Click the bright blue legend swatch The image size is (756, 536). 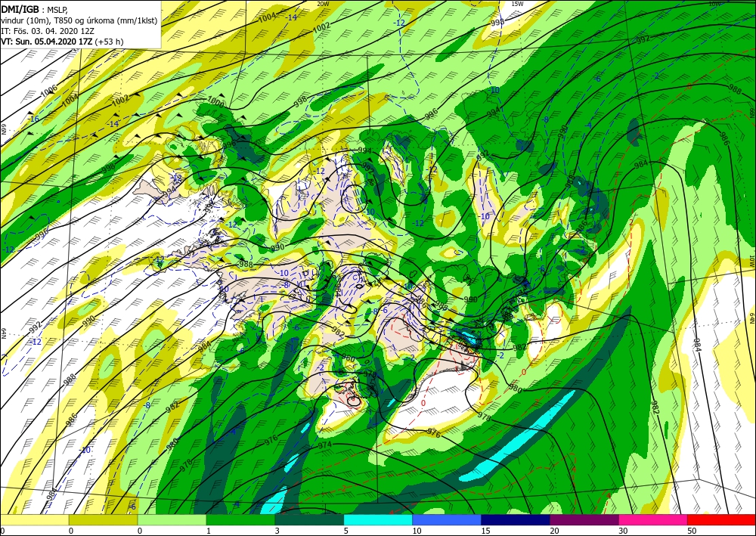[x=447, y=519]
